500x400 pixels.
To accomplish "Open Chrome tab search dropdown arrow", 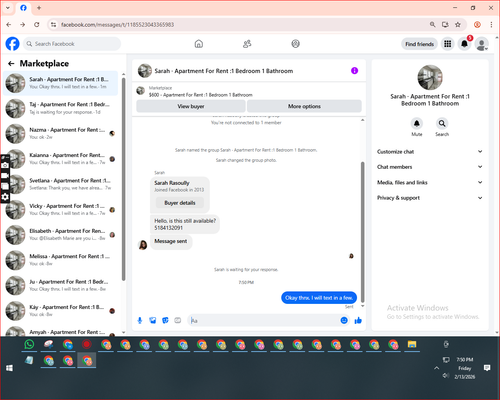I will [8, 8].
